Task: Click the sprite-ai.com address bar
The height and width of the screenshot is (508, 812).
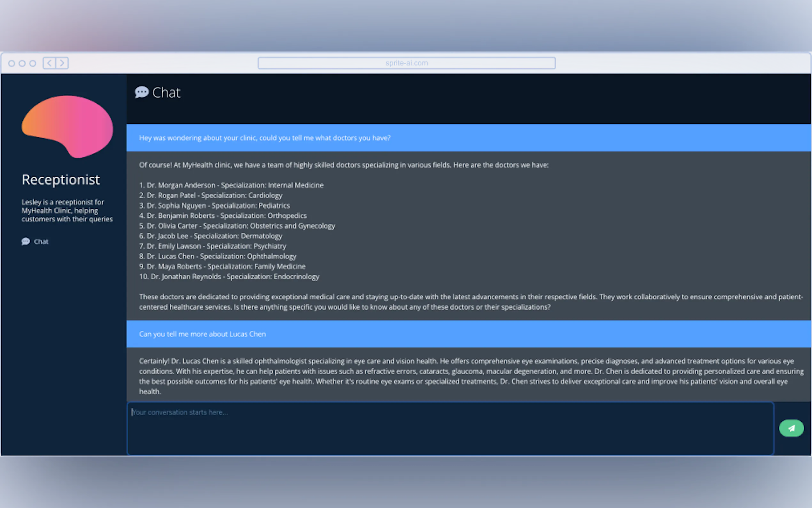Action: click(x=406, y=63)
